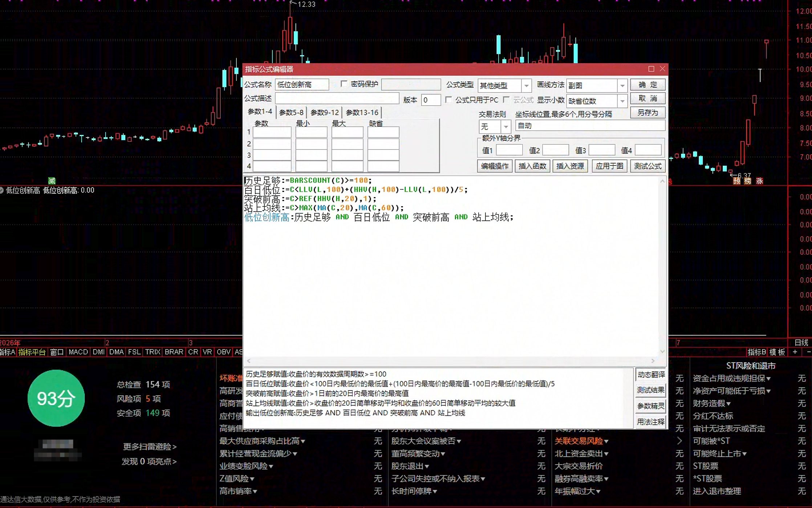The width and height of the screenshot is (812, 508).
Task: Click the 公式名称 input field
Action: (x=302, y=85)
